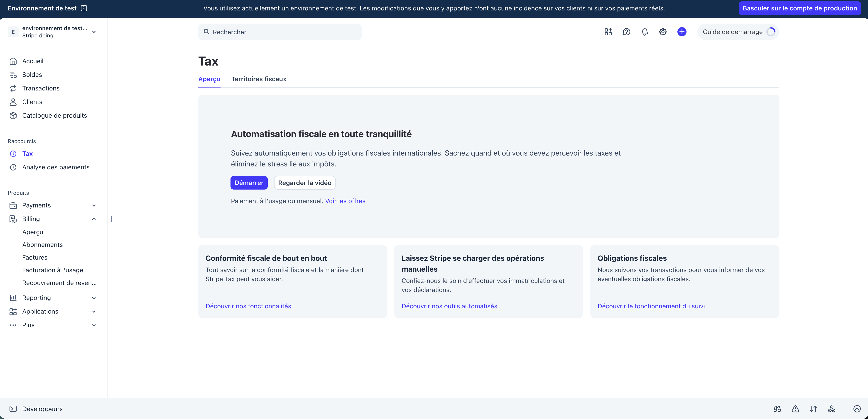Click the Applications grid icon in sidebar
This screenshot has height=419, width=868.
13,311
